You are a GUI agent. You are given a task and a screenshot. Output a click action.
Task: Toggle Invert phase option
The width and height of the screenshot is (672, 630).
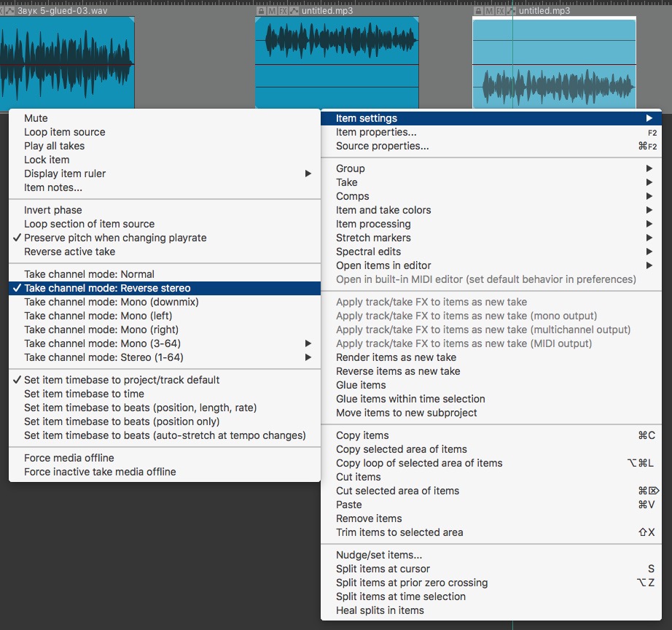click(x=165, y=210)
